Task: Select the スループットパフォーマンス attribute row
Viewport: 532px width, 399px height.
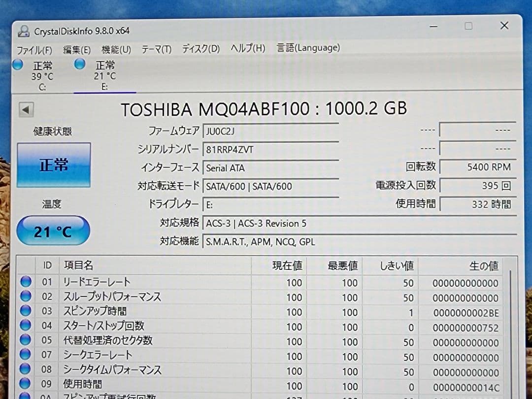Action: [x=260, y=297]
